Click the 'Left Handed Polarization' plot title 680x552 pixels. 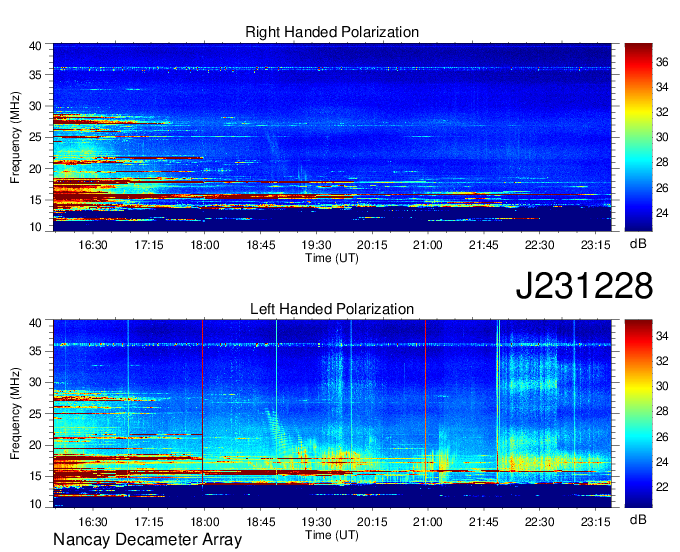(x=332, y=309)
